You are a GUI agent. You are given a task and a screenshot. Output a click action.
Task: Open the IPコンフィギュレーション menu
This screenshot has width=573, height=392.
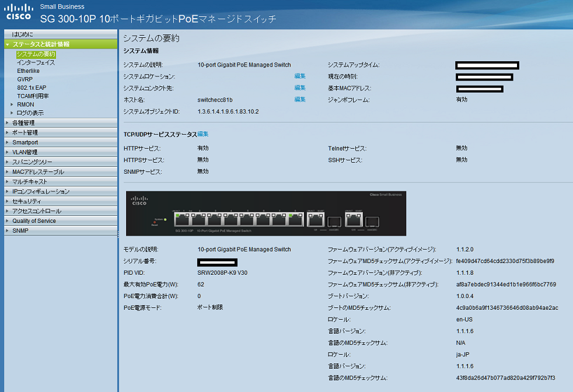[61, 191]
